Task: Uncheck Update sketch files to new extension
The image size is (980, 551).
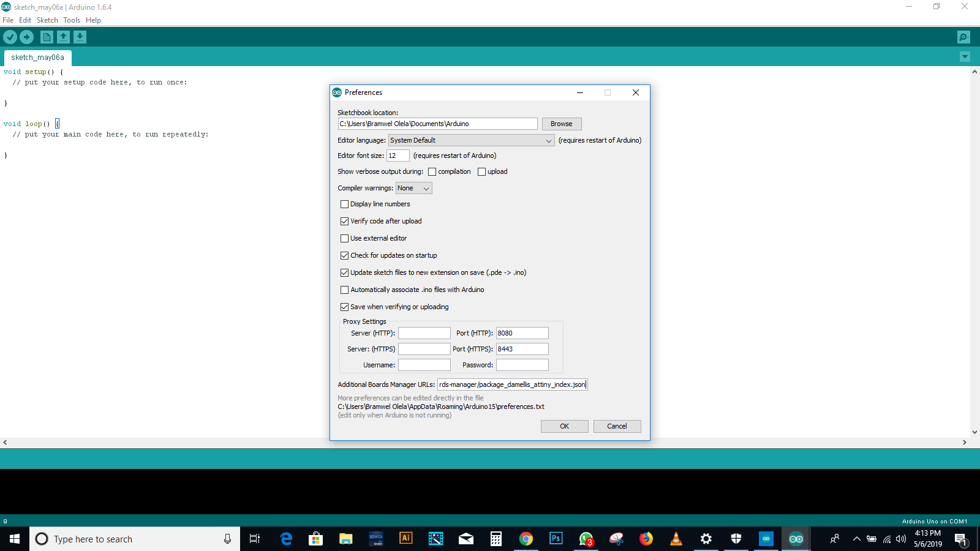Action: tap(344, 273)
